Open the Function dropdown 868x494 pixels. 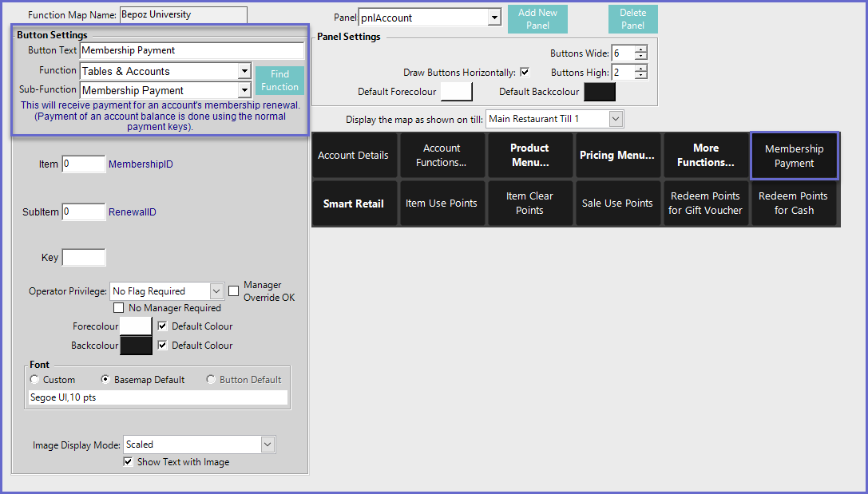click(x=244, y=71)
